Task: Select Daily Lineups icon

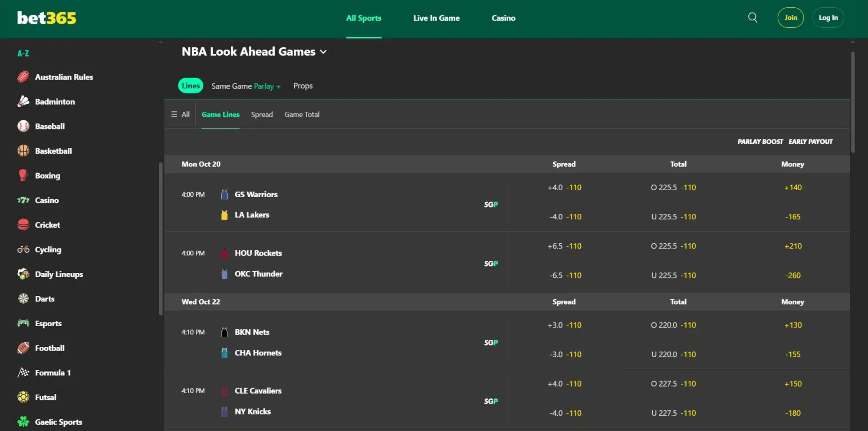Action: (x=23, y=274)
